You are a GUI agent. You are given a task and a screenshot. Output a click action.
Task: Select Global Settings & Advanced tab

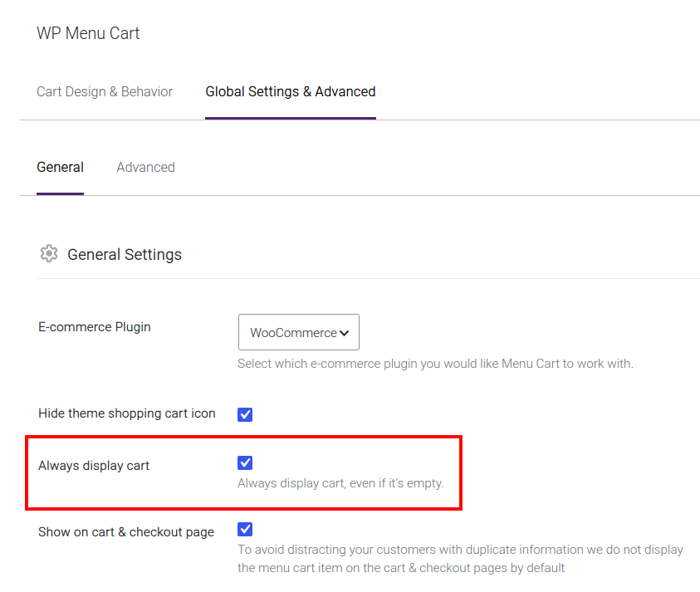tap(291, 91)
